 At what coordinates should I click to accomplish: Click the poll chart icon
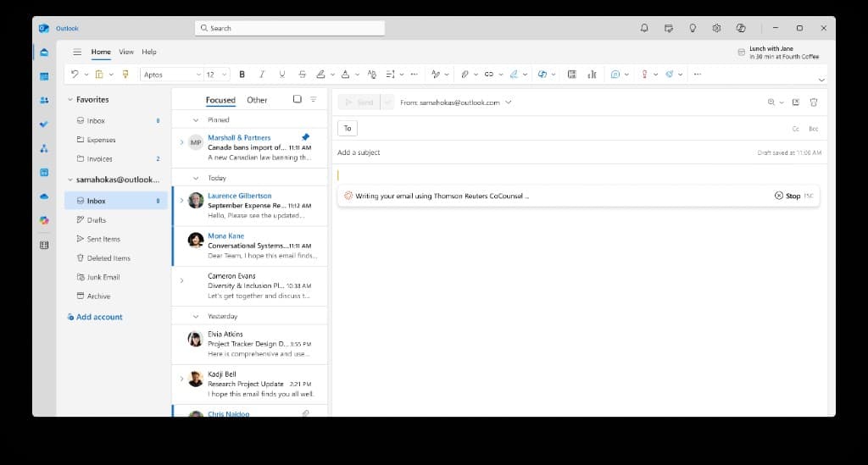coord(592,74)
